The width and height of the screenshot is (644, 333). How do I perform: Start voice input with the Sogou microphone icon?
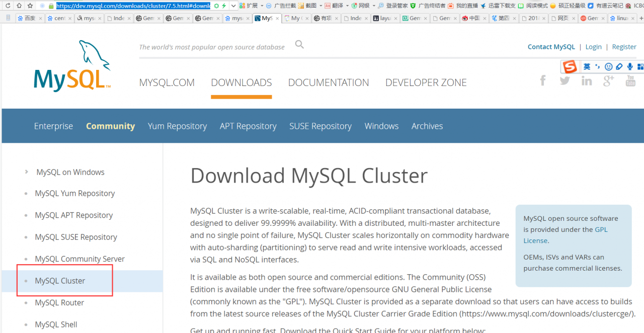(630, 66)
